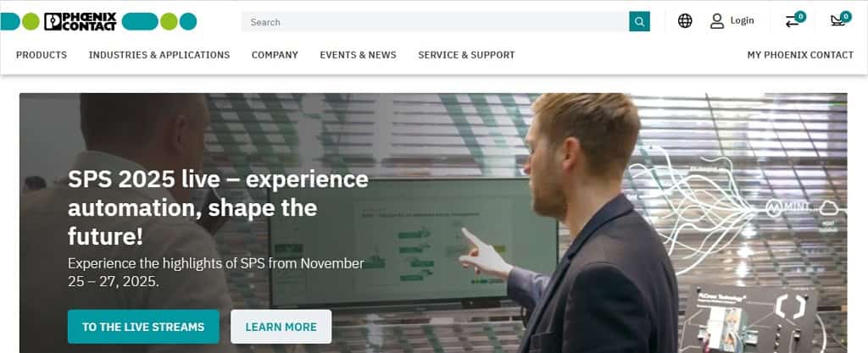Expand the SERVICE & SUPPORT navigation item
Image resolution: width=868 pixels, height=353 pixels.
[466, 55]
